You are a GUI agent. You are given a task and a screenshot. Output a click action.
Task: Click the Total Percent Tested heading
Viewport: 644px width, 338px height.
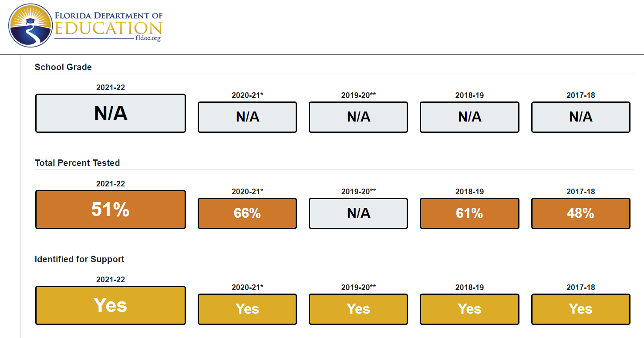click(x=78, y=163)
